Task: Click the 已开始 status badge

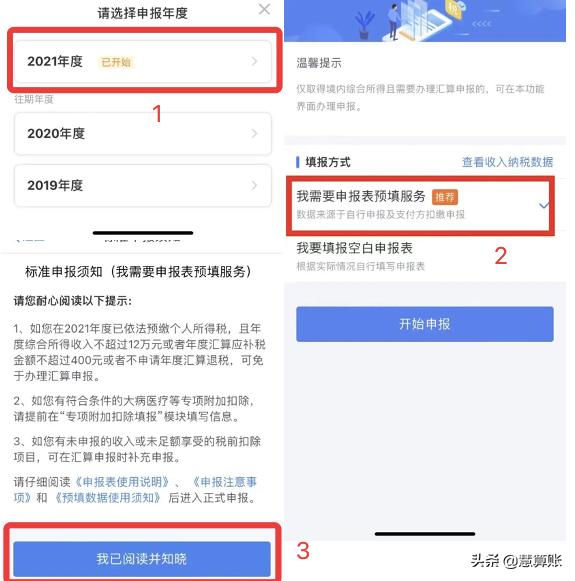Action: click(x=116, y=62)
